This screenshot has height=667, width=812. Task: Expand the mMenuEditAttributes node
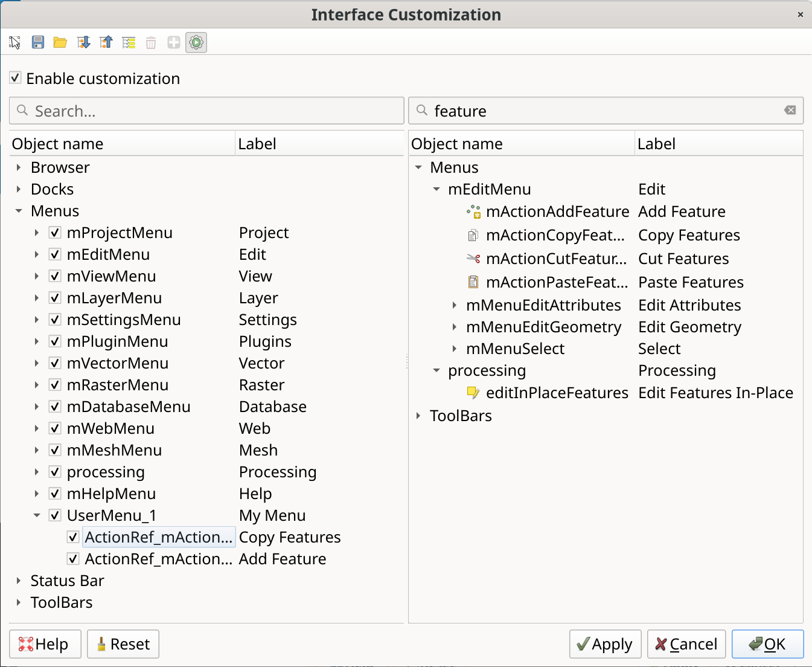coord(455,305)
